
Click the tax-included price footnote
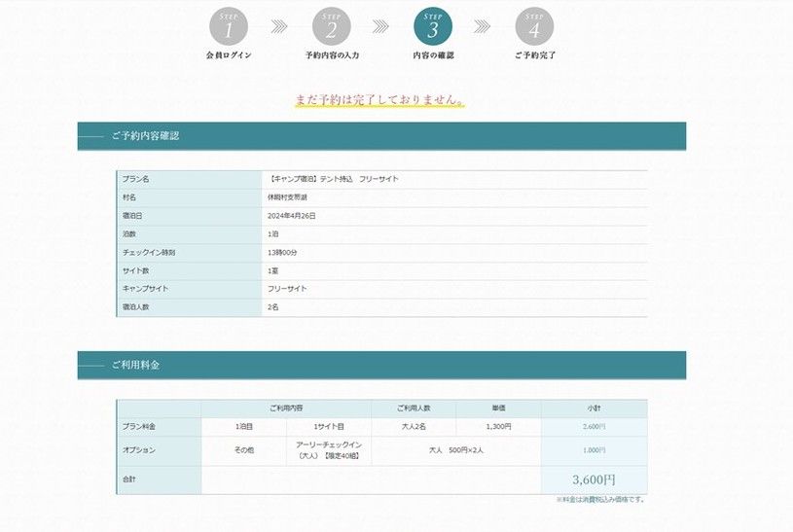coord(600,500)
